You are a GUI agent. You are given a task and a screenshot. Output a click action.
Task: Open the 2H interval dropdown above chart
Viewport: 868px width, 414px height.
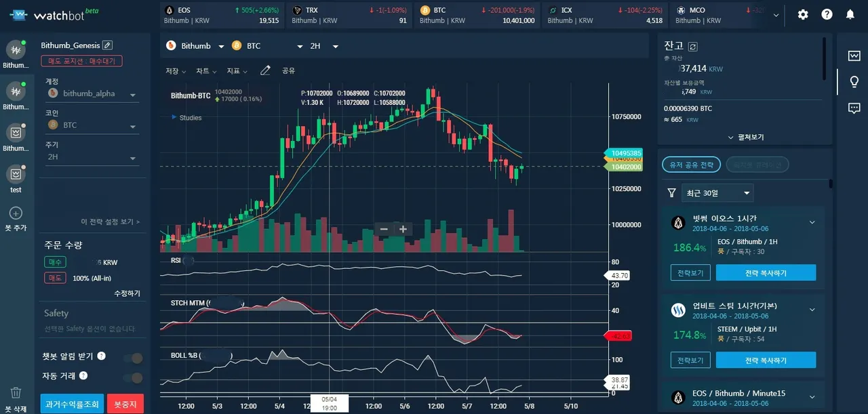coord(324,46)
